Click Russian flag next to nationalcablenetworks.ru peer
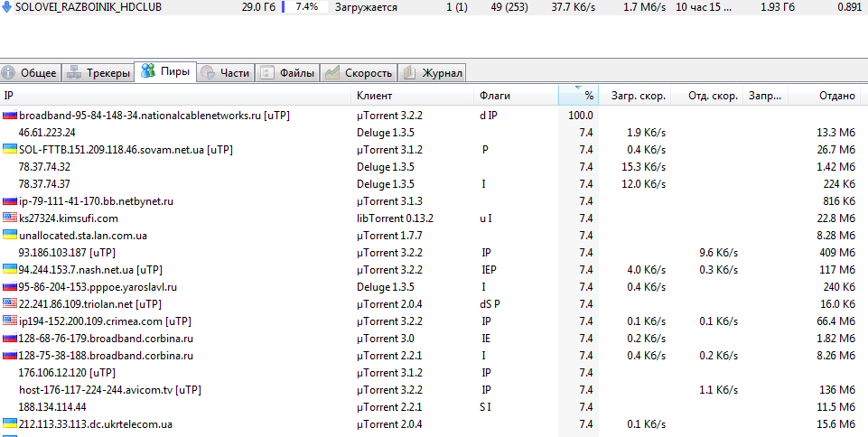 [10, 116]
